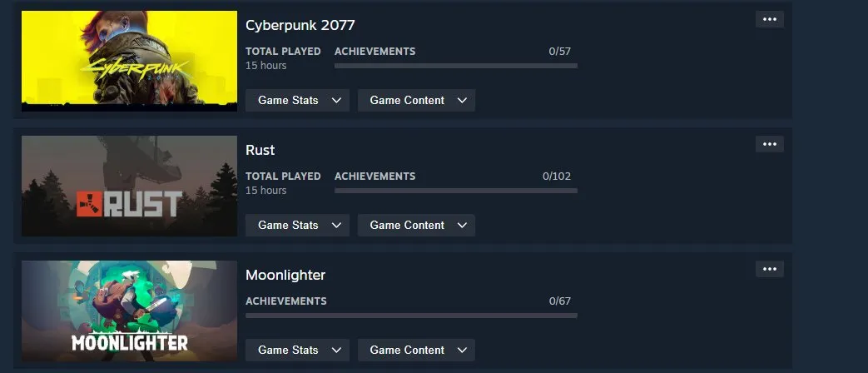Expand Game Content dropdown for Rust

416,226
